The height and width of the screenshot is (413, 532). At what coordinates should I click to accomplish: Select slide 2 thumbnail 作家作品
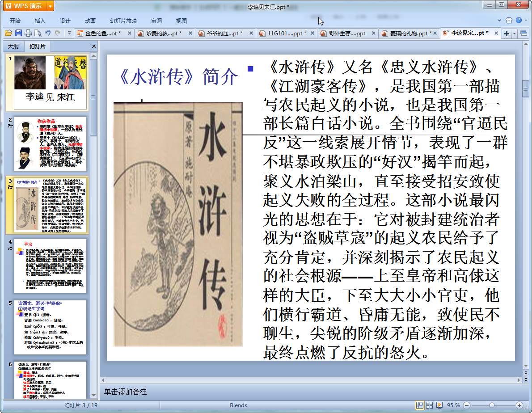click(x=50, y=144)
